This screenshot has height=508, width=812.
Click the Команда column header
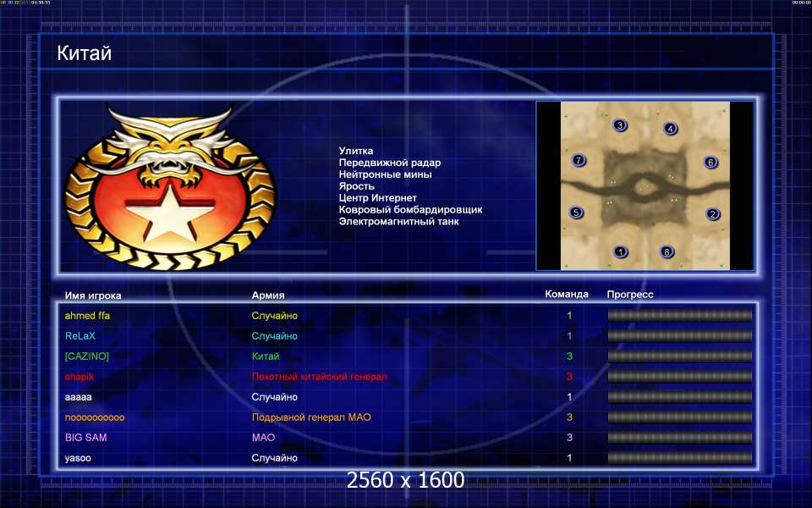coord(567,295)
